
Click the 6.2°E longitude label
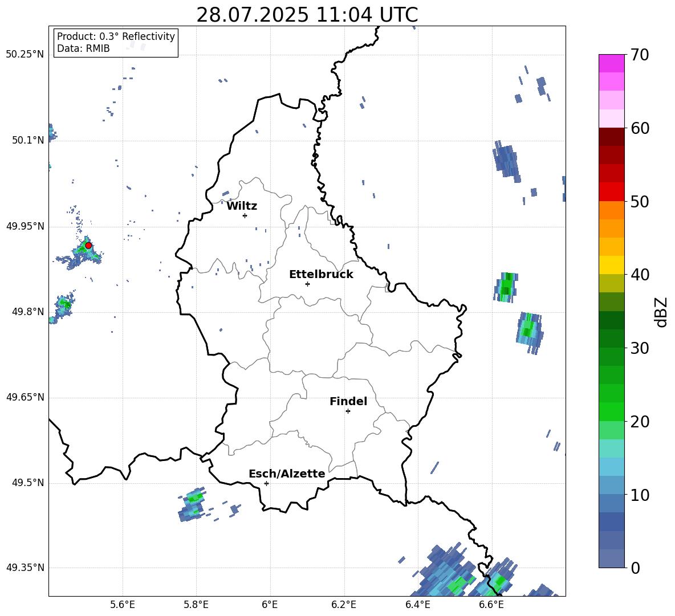[x=344, y=605]
